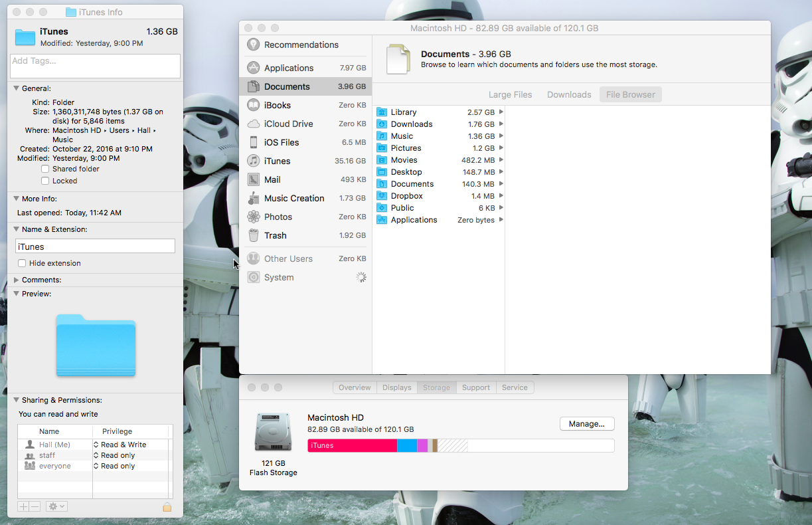
Task: Select the Desktop folder icon
Action: (382, 172)
